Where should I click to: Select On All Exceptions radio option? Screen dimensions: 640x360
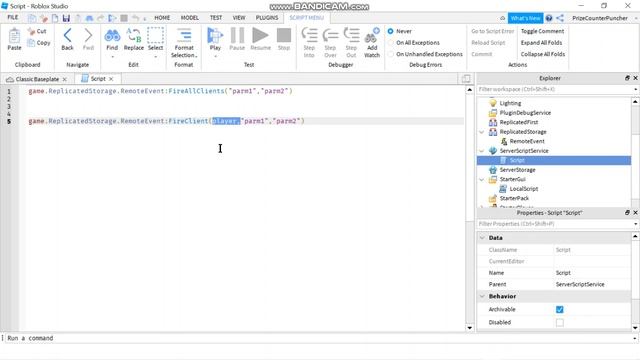[391, 42]
